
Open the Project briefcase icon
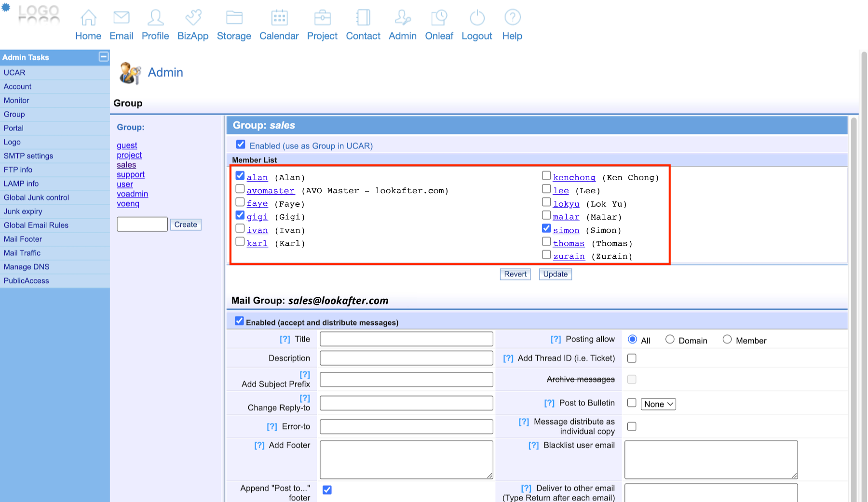pyautogui.click(x=322, y=18)
